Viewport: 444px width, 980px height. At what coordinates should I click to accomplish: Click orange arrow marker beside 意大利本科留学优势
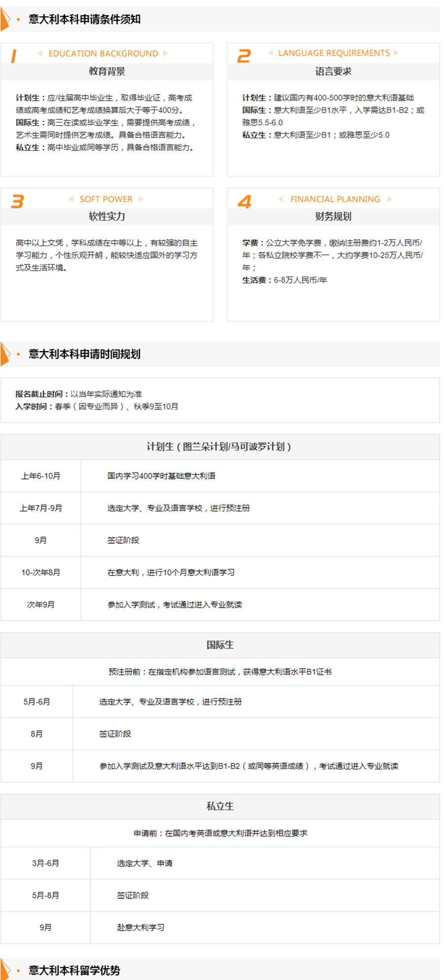(x=5, y=970)
